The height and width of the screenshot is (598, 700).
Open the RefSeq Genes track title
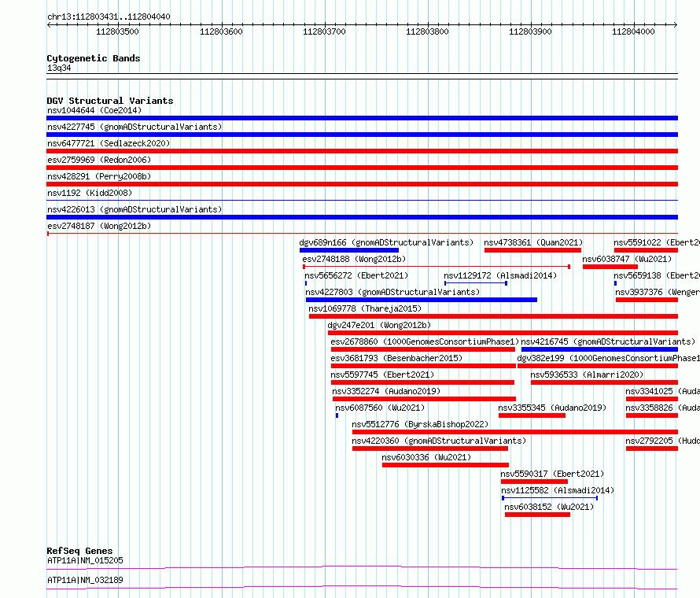click(80, 551)
